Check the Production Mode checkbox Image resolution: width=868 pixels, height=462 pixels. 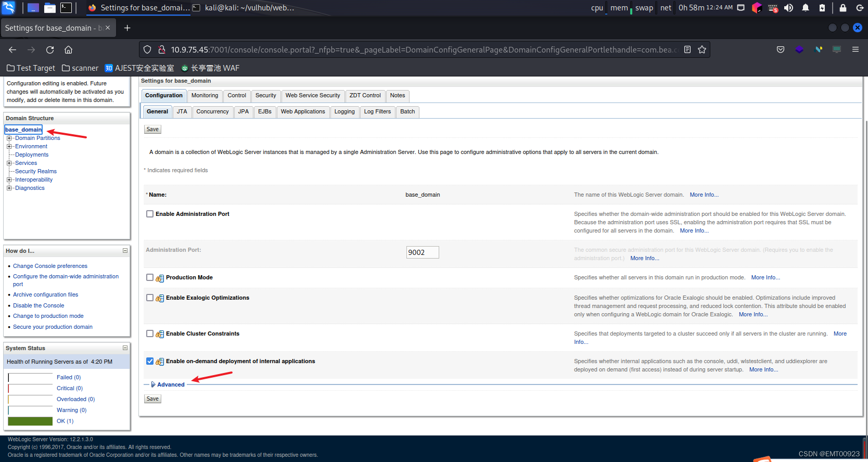click(x=150, y=277)
